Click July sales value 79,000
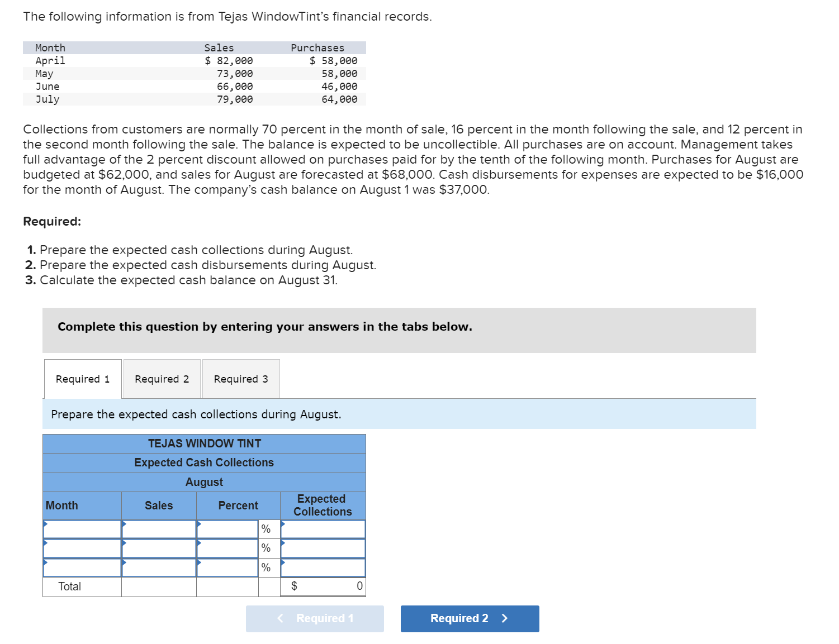839x644 pixels. 235,99
